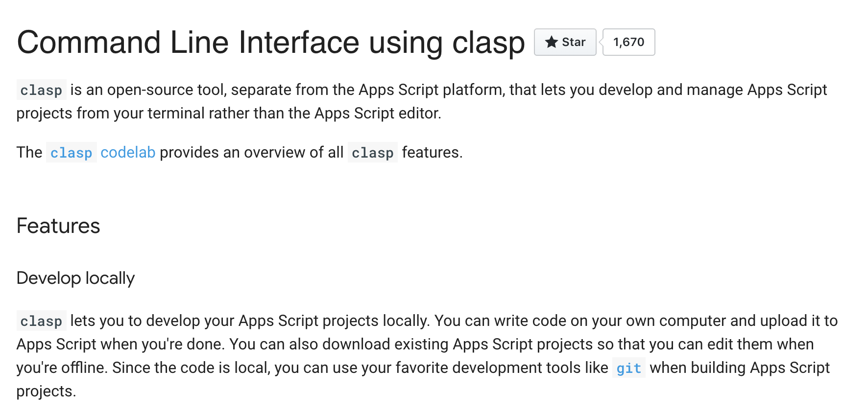
Task: Click 'clasp' code text starting the intro paragraph
Action: pyautogui.click(x=41, y=90)
